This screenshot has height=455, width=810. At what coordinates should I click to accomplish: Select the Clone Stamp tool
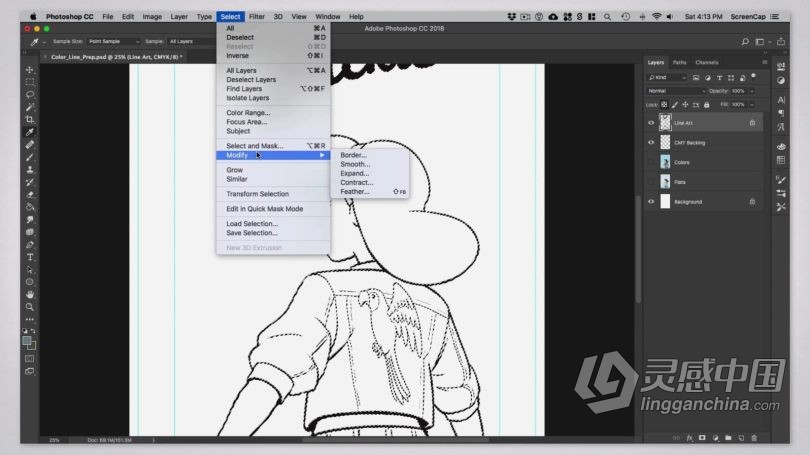(30, 169)
